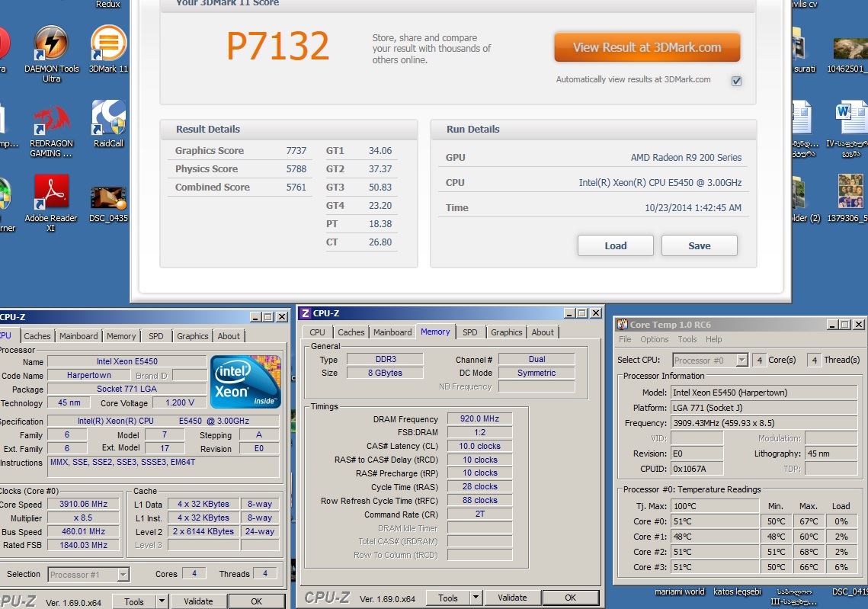The width and height of the screenshot is (868, 609).
Task: Switch to Mainboard tab in left CPU-Z
Action: click(x=78, y=336)
